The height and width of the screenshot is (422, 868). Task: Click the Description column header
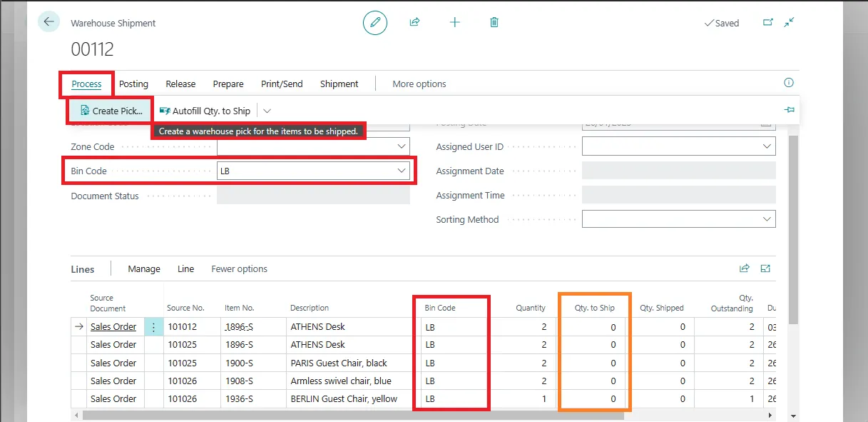pyautogui.click(x=310, y=308)
